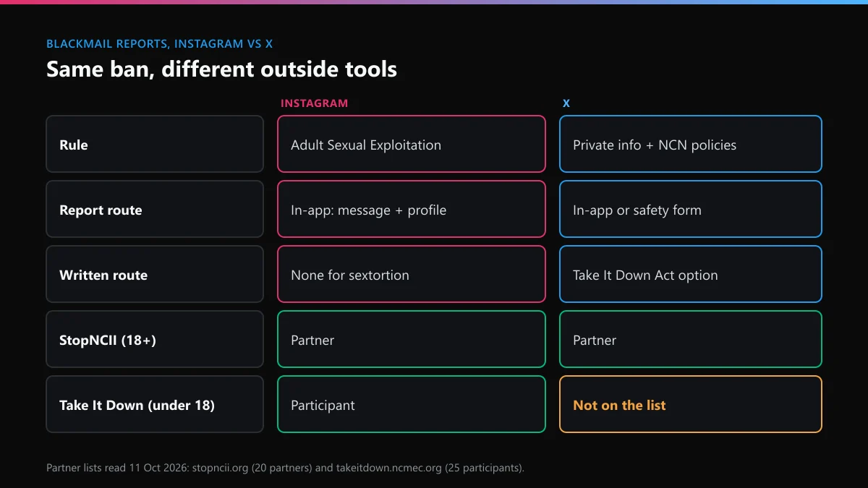The height and width of the screenshot is (488, 868).
Task: Click the "StopNCII (18+)" row label
Action: coord(155,340)
